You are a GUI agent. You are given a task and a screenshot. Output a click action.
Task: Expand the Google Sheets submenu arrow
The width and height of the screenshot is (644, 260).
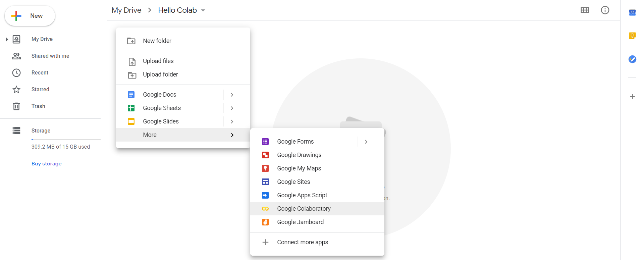232,108
